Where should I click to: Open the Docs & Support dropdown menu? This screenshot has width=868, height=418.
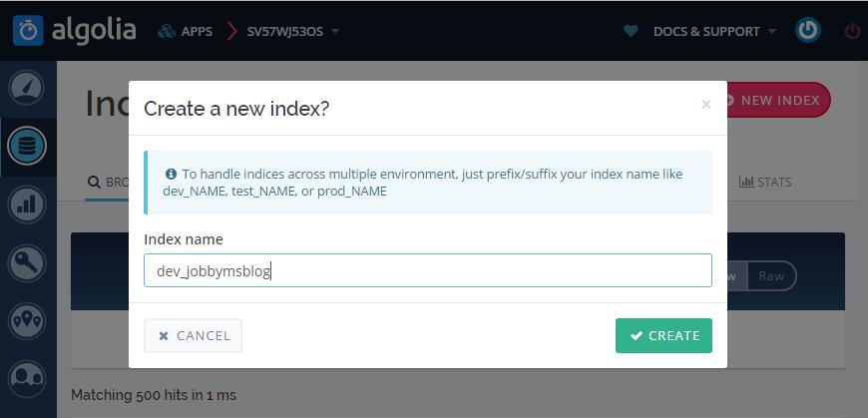pos(714,32)
